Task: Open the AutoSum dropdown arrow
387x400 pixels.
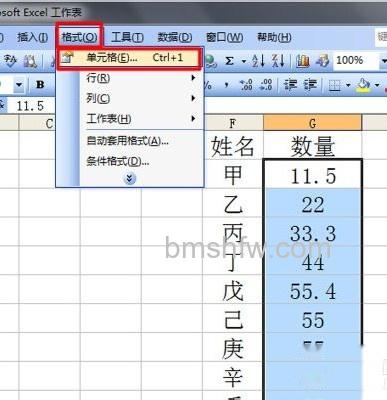Action: pyautogui.click(x=244, y=61)
